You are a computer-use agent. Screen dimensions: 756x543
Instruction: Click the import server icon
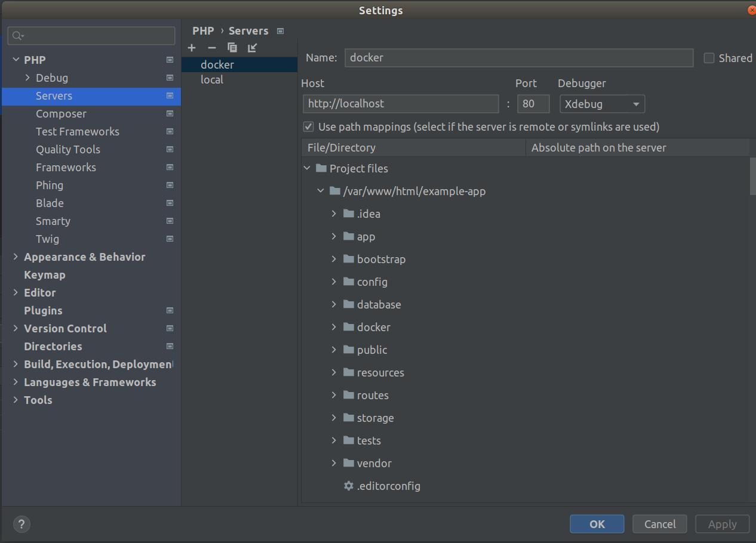pos(253,48)
